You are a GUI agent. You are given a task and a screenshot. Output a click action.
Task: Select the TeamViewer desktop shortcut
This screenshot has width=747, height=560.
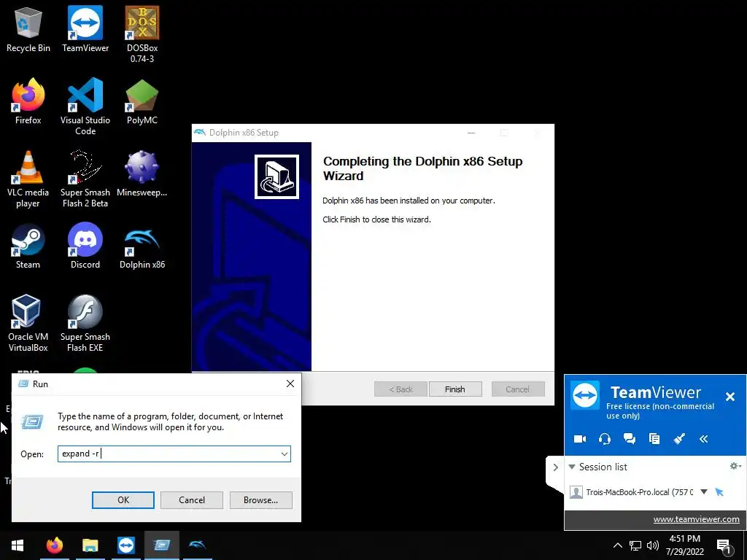click(85, 29)
